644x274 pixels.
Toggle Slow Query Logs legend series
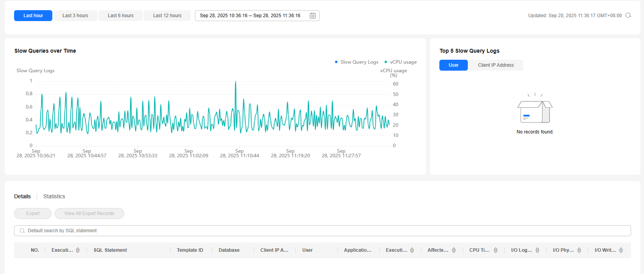point(356,62)
